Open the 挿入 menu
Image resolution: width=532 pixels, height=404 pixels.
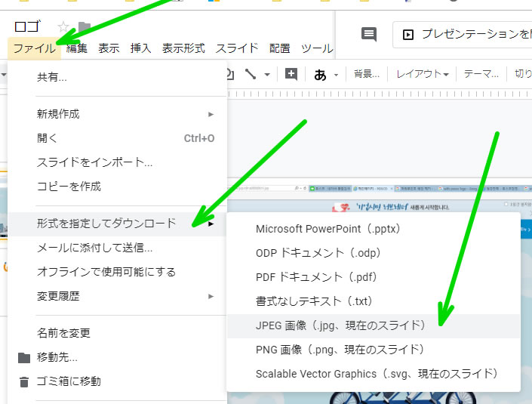(140, 48)
